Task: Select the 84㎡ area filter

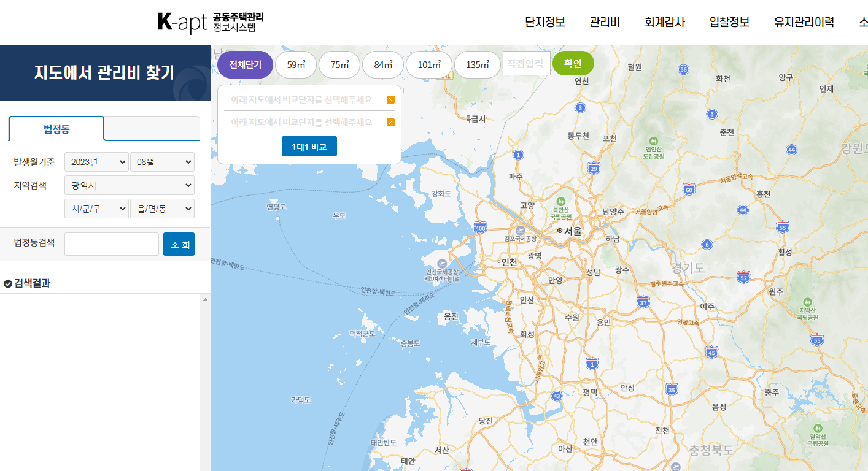Action: 383,64
